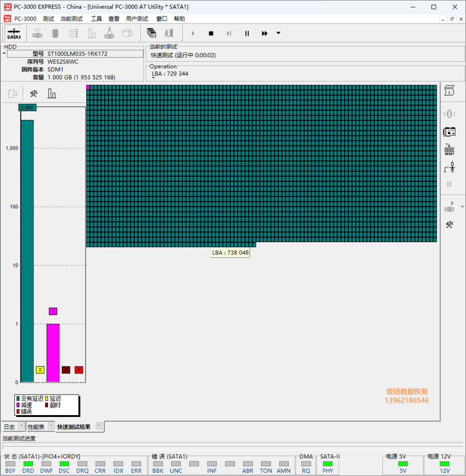
Task: Click the teal 没有延迟 legend swatch
Action: coord(18,398)
